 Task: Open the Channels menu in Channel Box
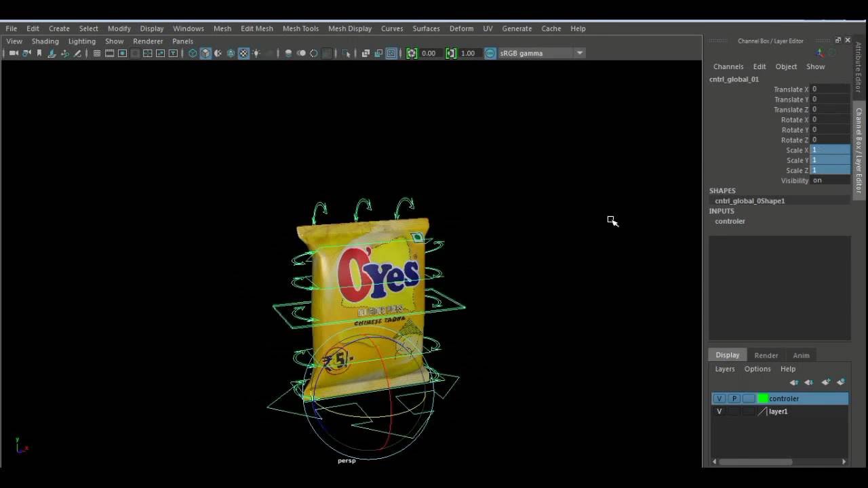click(728, 66)
